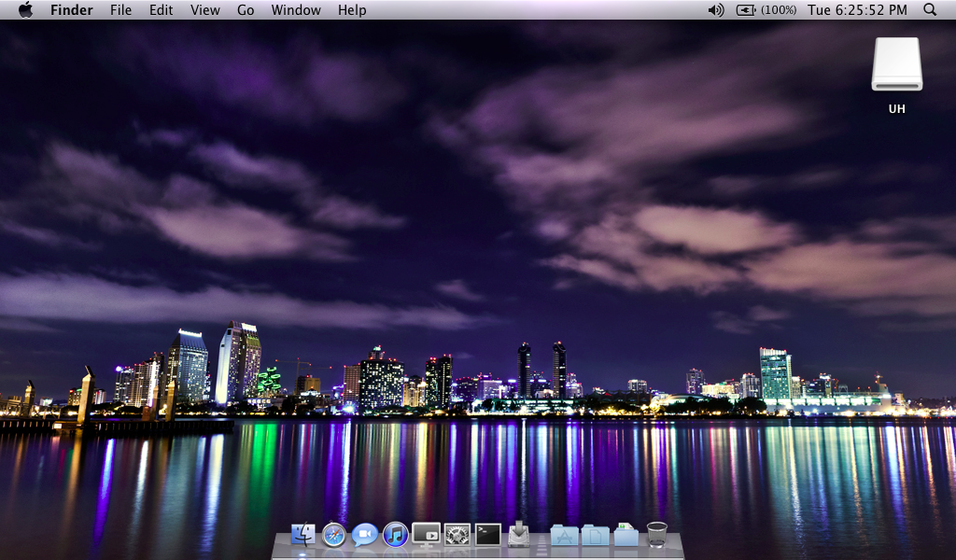Expand the Downloads folder stack
This screenshot has height=560, width=956.
[626, 535]
